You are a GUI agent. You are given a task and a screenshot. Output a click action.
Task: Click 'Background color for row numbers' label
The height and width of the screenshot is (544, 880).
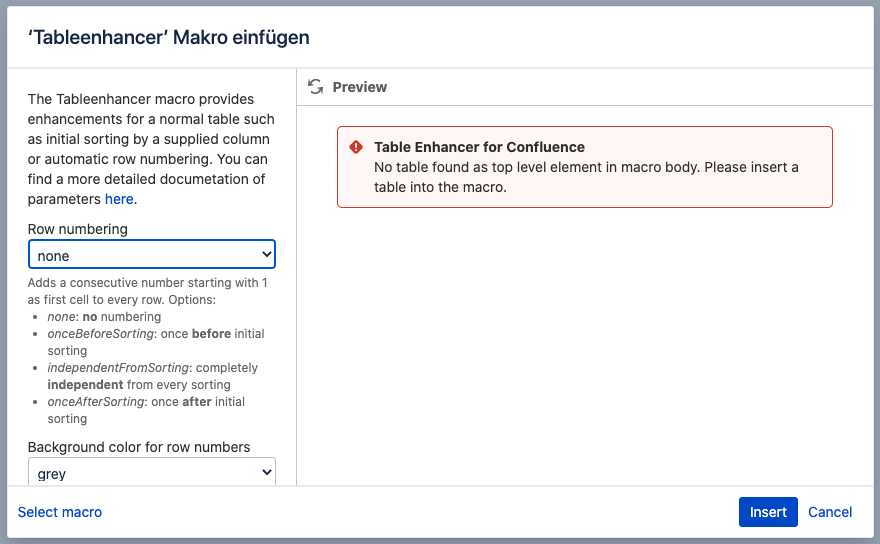(x=139, y=447)
